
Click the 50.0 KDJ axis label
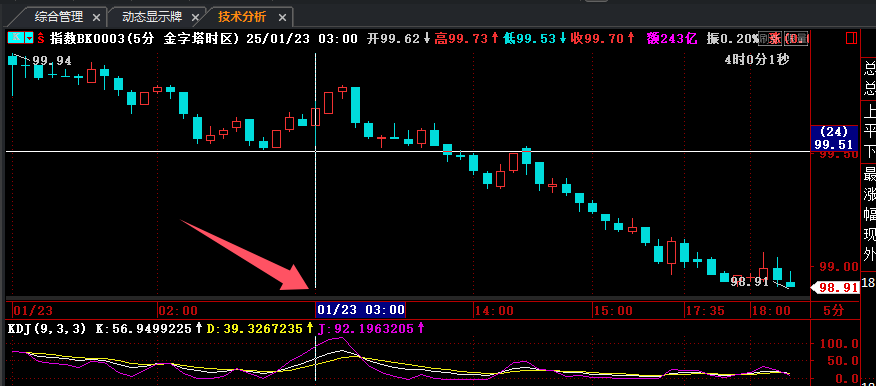click(842, 361)
